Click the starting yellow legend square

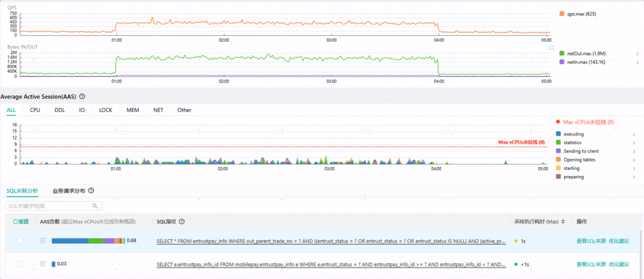coord(558,169)
